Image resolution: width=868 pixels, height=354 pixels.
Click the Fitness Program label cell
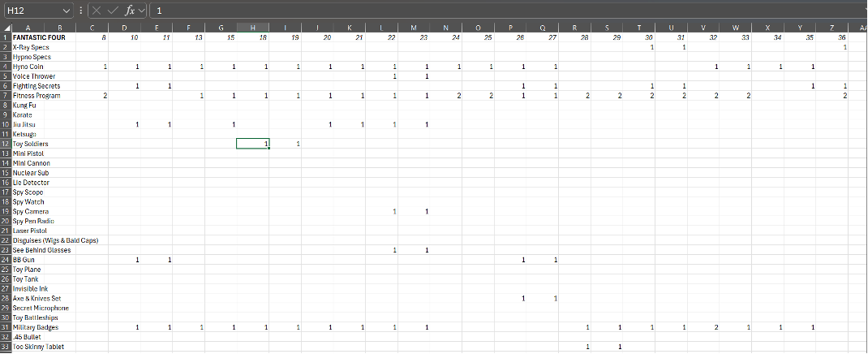pyautogui.click(x=36, y=96)
